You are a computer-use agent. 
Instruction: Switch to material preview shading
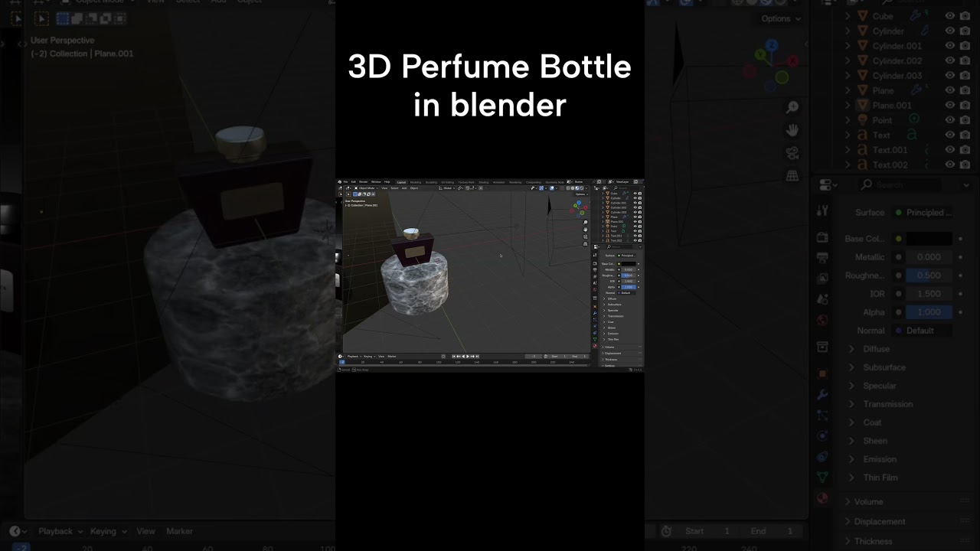click(577, 188)
